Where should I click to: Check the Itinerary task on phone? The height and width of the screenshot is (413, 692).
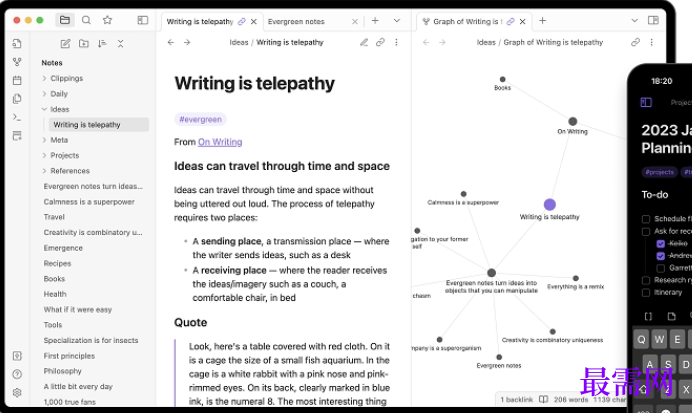pos(646,293)
